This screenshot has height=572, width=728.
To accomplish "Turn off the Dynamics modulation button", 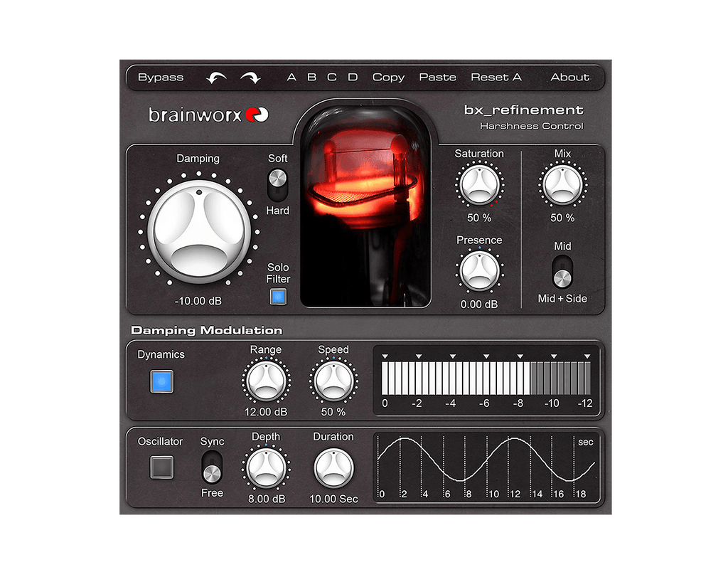I will (161, 382).
